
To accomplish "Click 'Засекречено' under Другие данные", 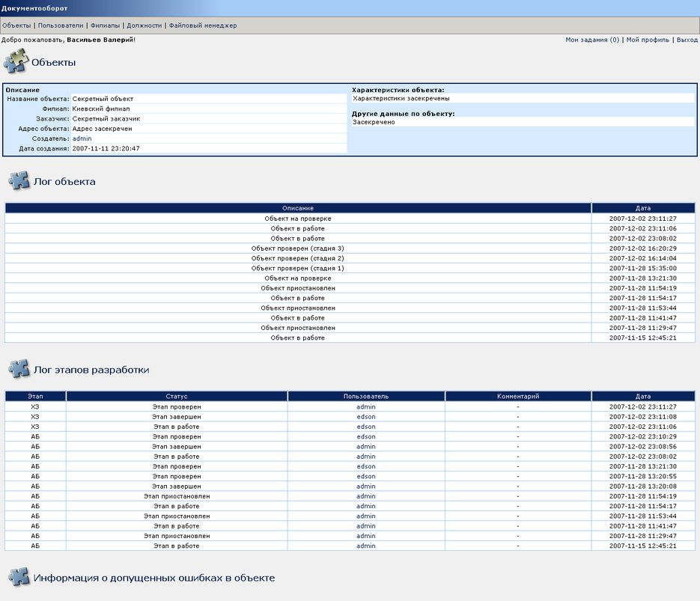I will (x=374, y=122).
